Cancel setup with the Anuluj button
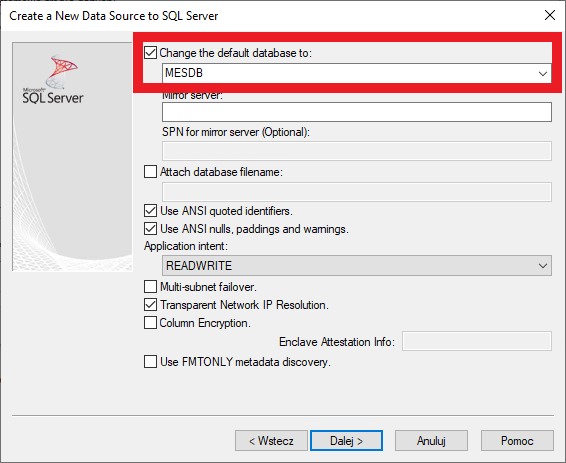Image resolution: width=566 pixels, height=463 pixels. [431, 441]
